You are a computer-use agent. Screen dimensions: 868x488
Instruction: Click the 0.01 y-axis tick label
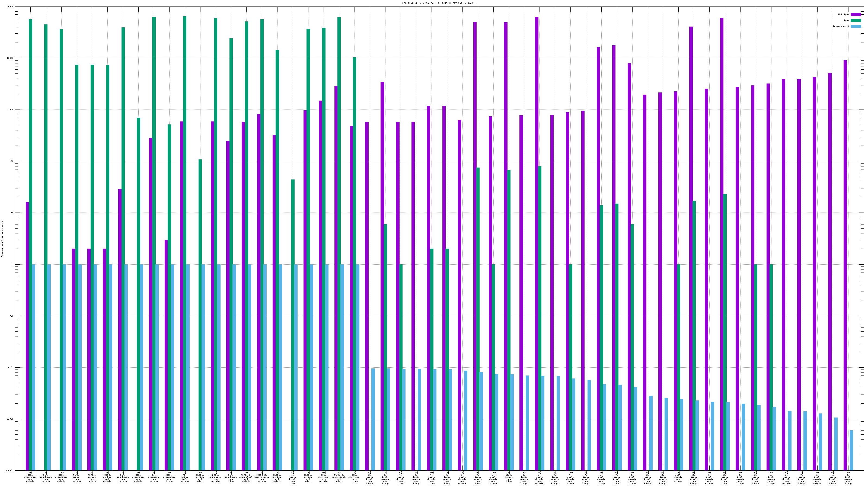click(11, 367)
